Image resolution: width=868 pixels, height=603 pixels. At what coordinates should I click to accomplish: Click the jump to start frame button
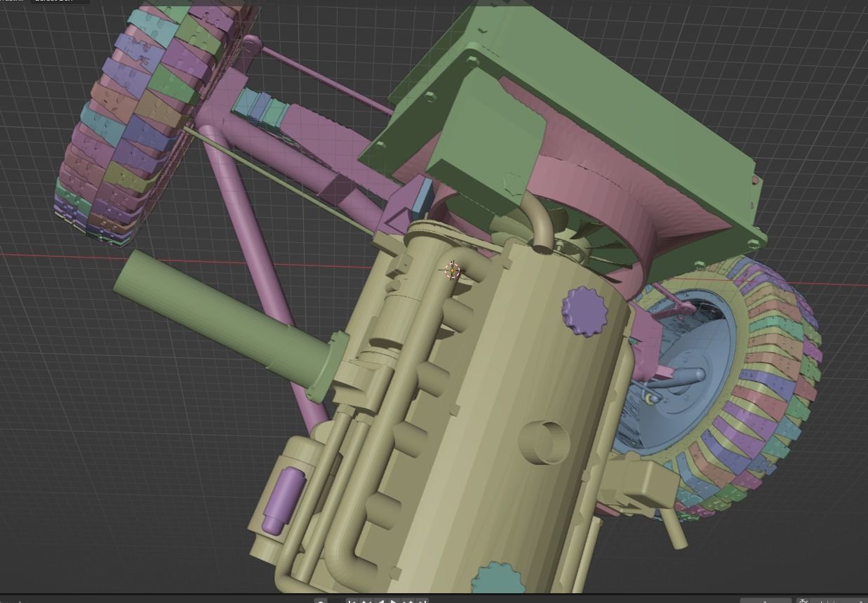[x=352, y=601]
